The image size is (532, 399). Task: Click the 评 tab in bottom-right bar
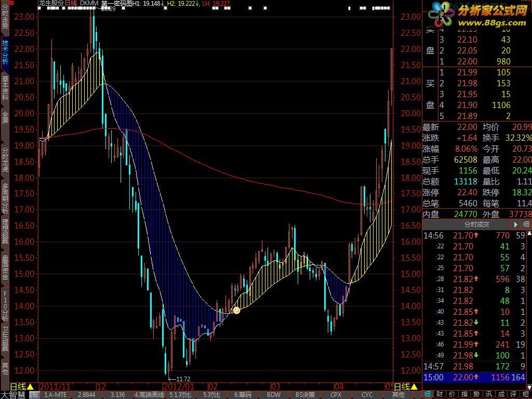point(513,395)
